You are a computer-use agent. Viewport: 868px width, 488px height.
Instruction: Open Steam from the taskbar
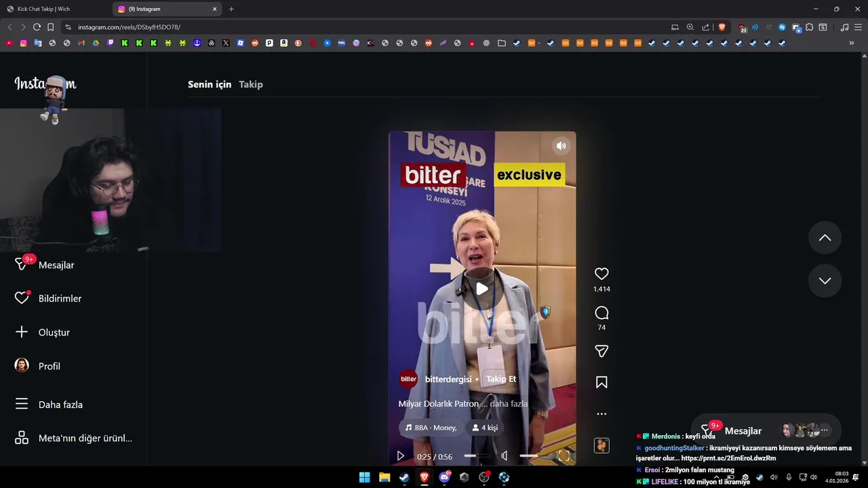tap(404, 477)
